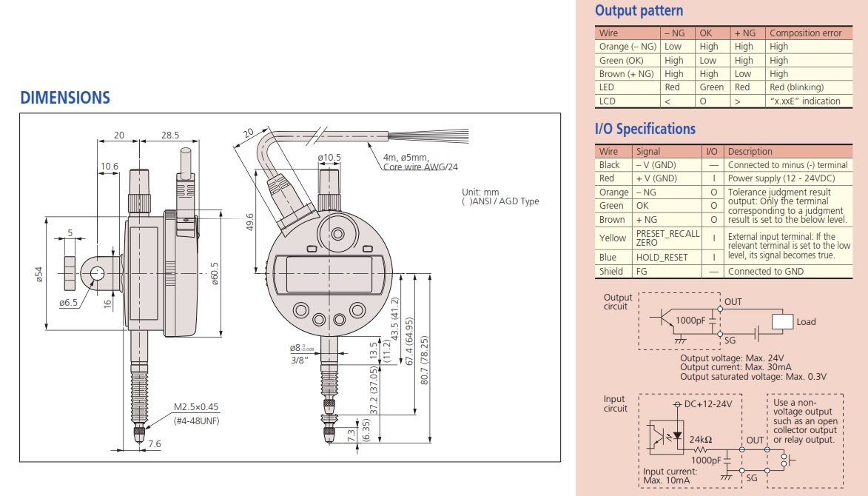
Task: Click the DC+12-24V label in input circuit
Action: (x=707, y=404)
